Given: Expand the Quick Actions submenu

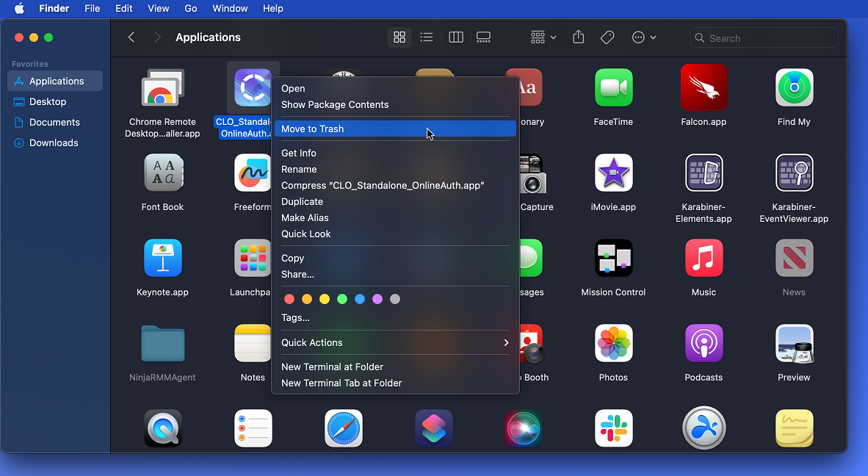Looking at the screenshot, I should [395, 342].
